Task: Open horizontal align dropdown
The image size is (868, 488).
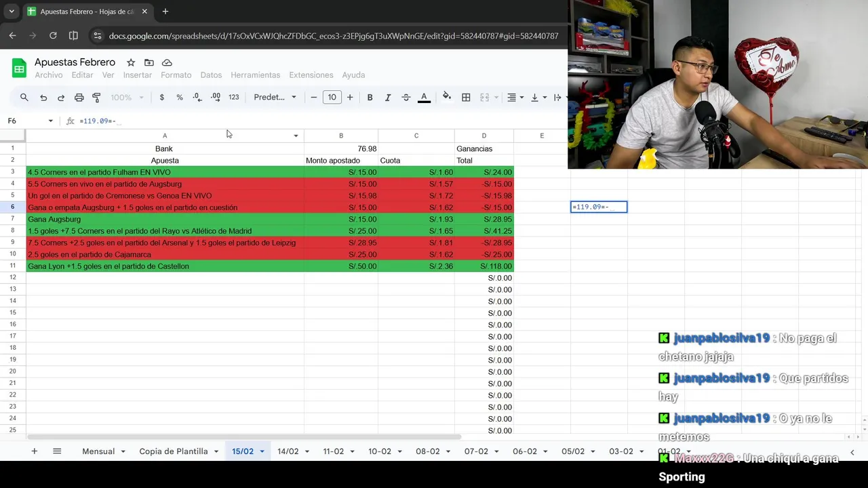Action: (515, 98)
